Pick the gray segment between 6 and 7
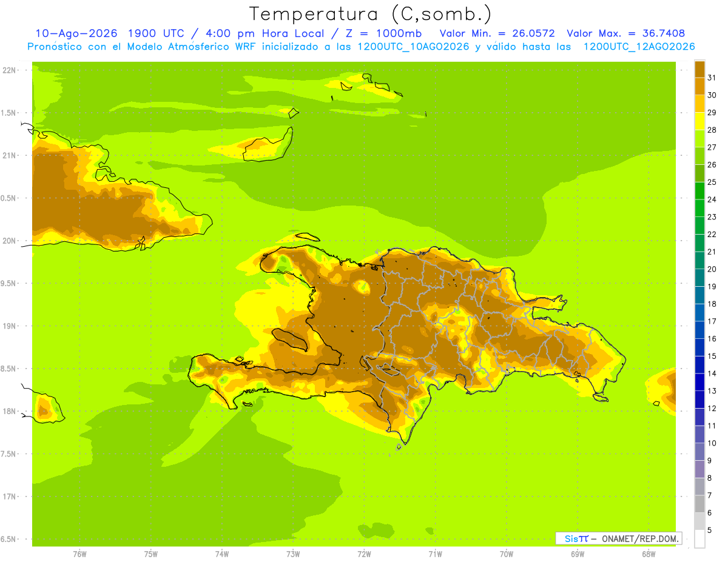 tap(699, 504)
